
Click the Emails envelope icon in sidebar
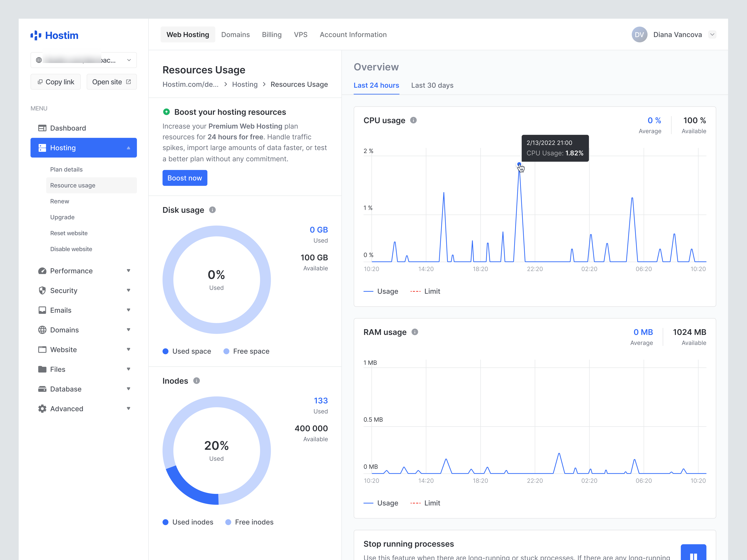coord(42,310)
